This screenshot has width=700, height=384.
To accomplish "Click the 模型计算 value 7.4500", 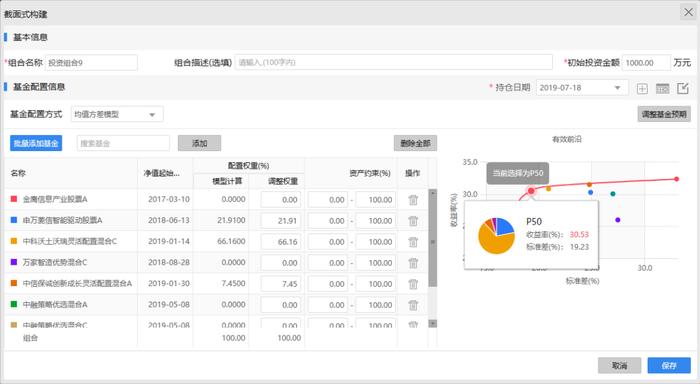I will point(233,283).
